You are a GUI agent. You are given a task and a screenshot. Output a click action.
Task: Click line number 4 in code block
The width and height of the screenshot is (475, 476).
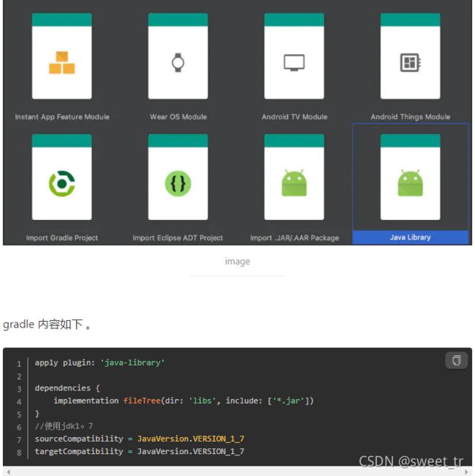pyautogui.click(x=19, y=402)
